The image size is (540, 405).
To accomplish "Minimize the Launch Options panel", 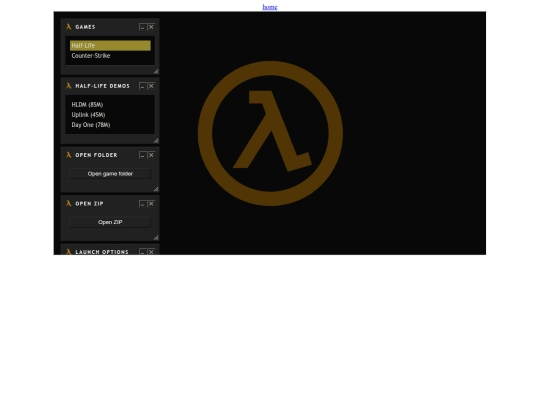I will [143, 252].
